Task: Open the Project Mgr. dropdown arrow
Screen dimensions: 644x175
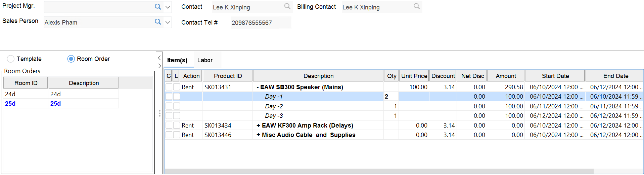Action: tap(168, 7)
